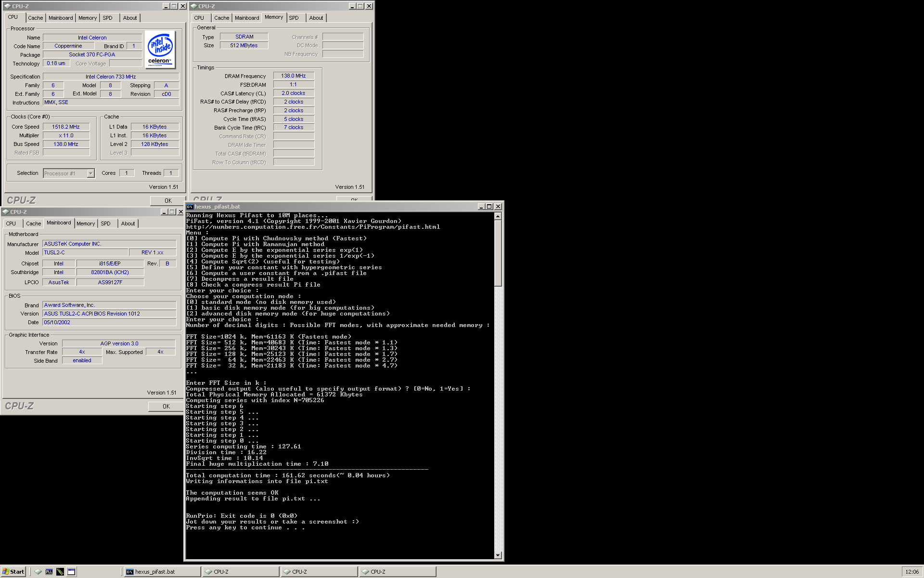The width and height of the screenshot is (924, 578).
Task: Click the 'x 11.0' multiplier value
Action: [x=66, y=136]
